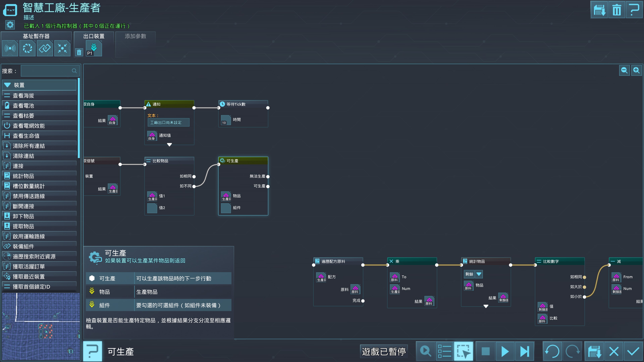Image resolution: width=644 pixels, height=362 pixels.
Task: Open the 剩餘 dropdown in 統計物品 node
Action: click(479, 274)
